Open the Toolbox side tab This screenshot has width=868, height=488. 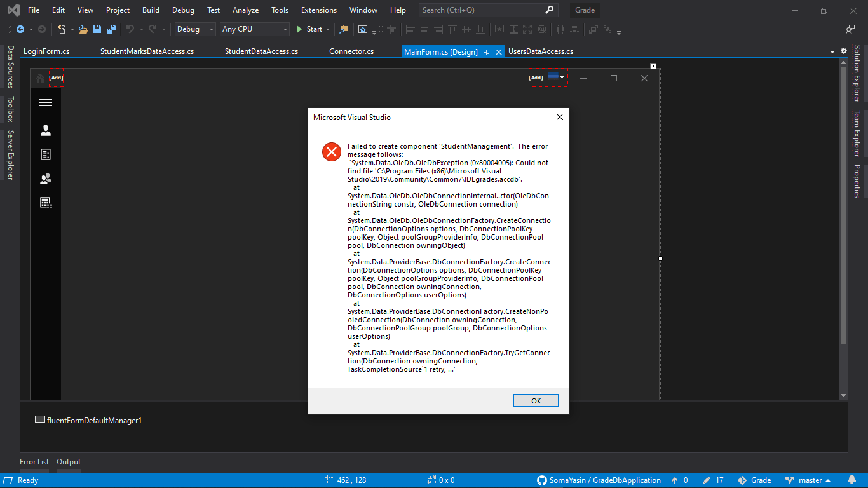(11, 109)
